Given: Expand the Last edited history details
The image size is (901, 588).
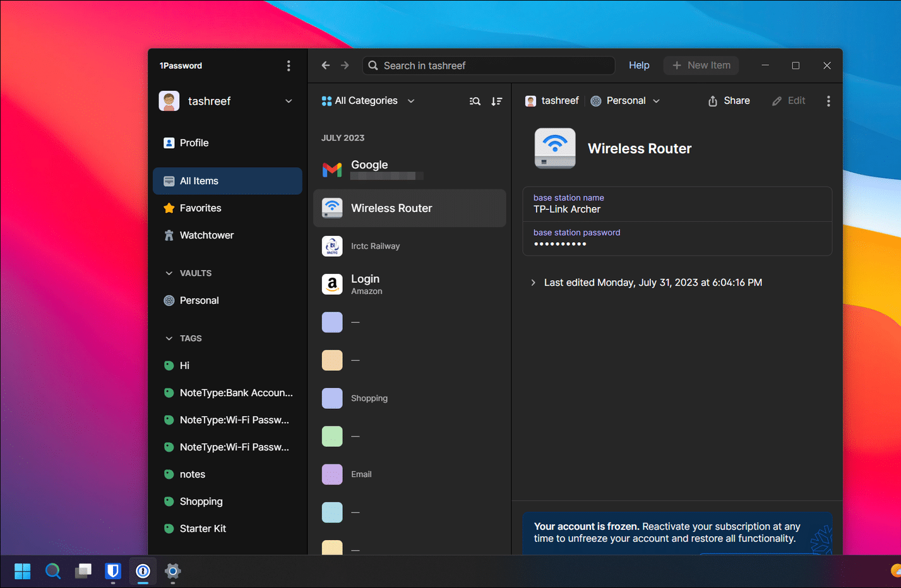Looking at the screenshot, I should tap(534, 283).
